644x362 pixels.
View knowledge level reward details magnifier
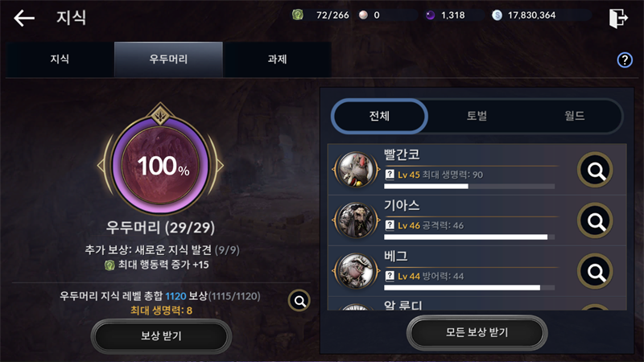pos(299,301)
